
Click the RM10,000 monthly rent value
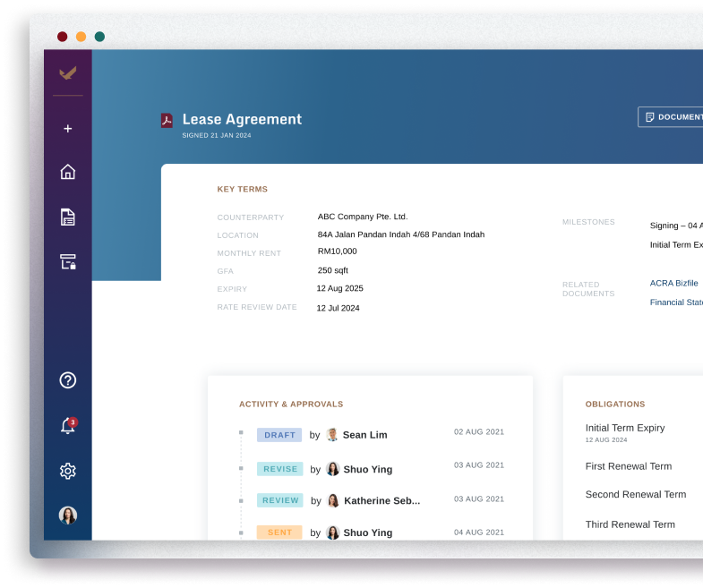[x=337, y=251]
